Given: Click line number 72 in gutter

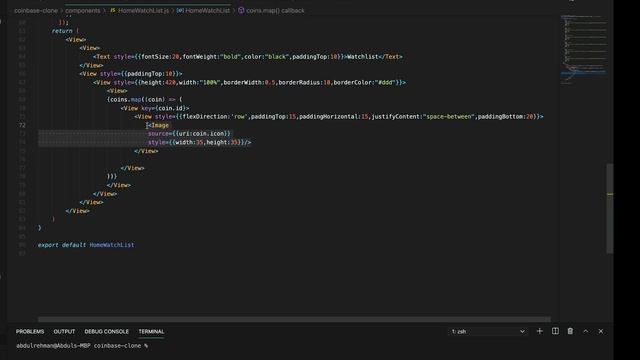Looking at the screenshot, I should tap(22, 125).
